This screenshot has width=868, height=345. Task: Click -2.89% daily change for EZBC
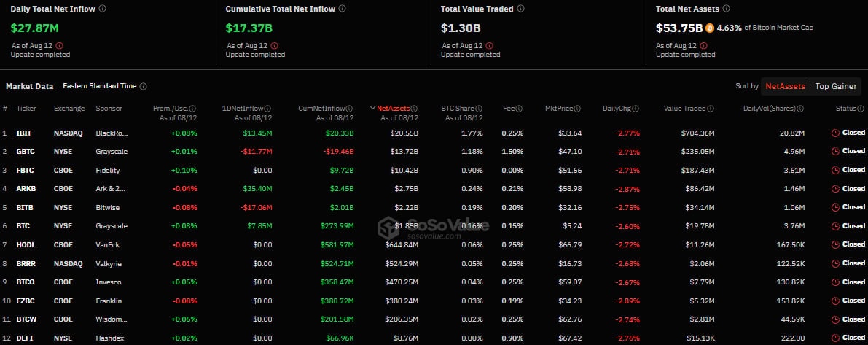pos(627,301)
